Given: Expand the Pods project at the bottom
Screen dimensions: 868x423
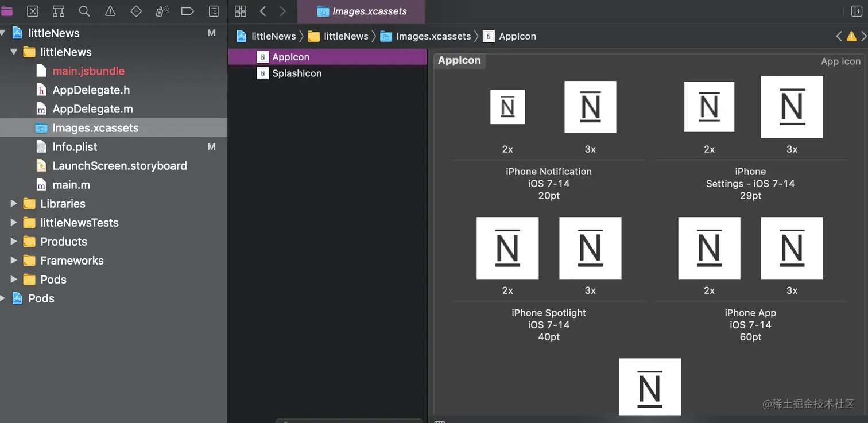Looking at the screenshot, I should pyautogui.click(x=3, y=298).
